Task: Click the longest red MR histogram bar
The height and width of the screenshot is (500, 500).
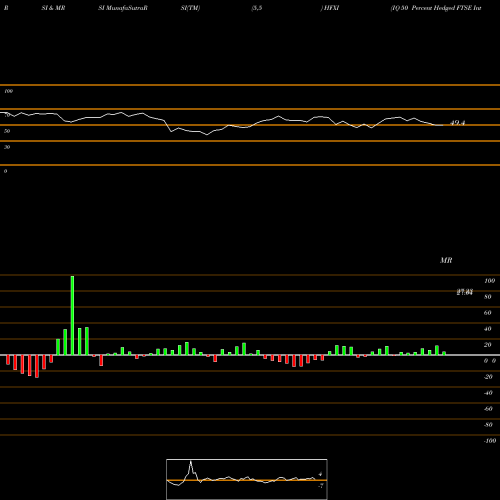Action: point(37,366)
